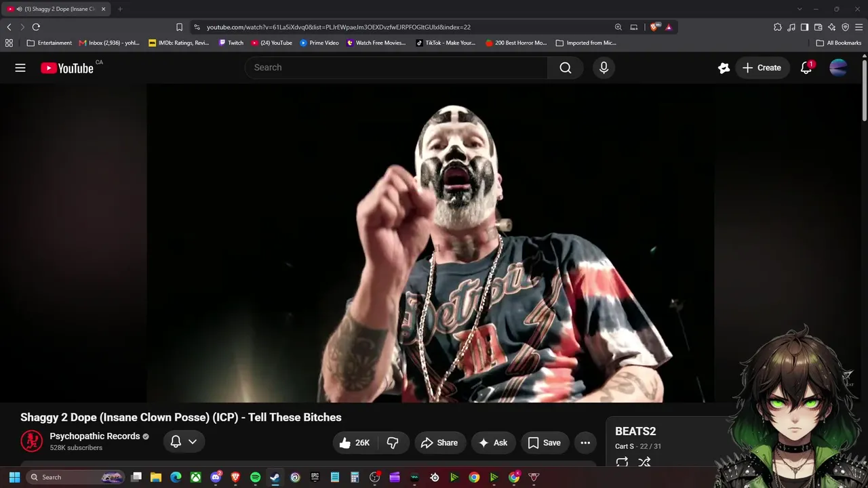This screenshot has width=868, height=488.
Task: Open the Entertainment bookmarks folder
Action: (49, 43)
